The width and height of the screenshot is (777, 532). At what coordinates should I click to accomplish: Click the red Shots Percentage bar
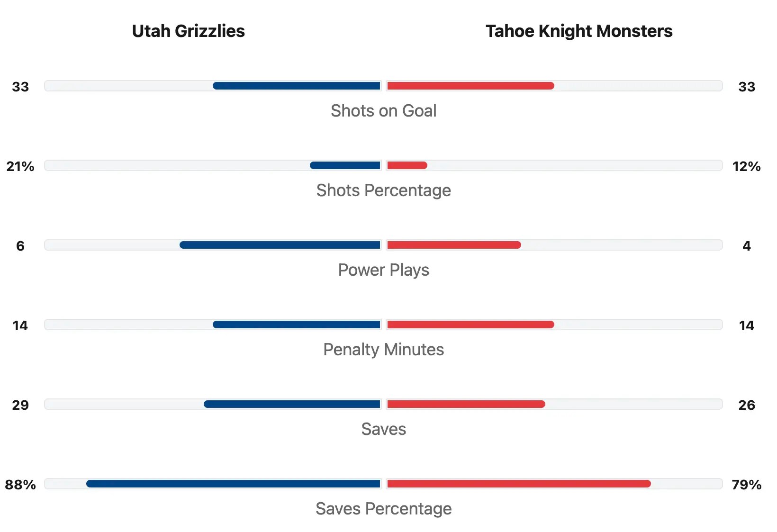point(407,165)
